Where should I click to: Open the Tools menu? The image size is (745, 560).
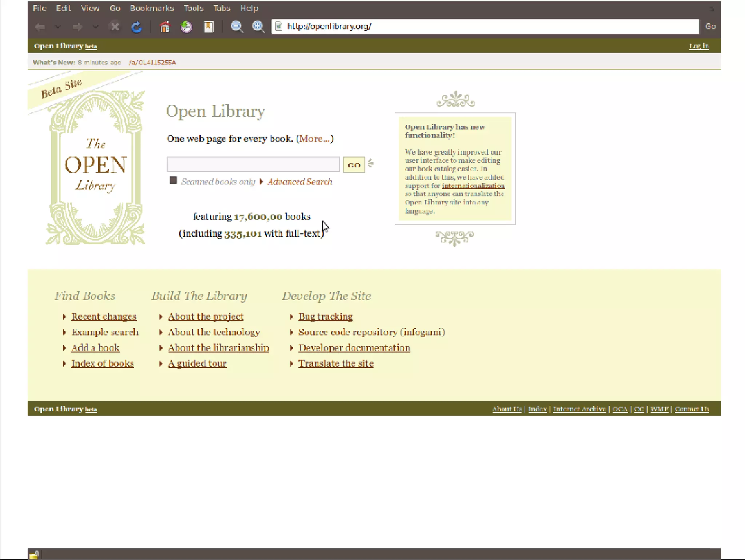coord(193,8)
